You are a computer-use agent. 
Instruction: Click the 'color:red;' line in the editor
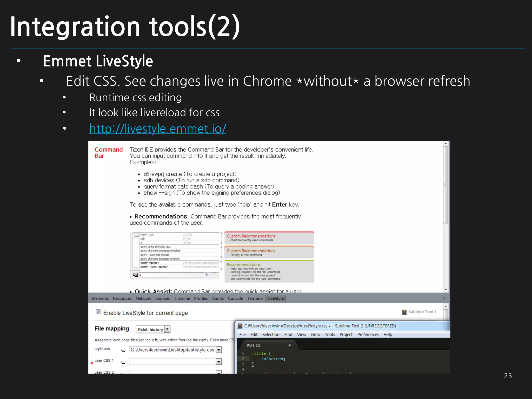pos(273,359)
